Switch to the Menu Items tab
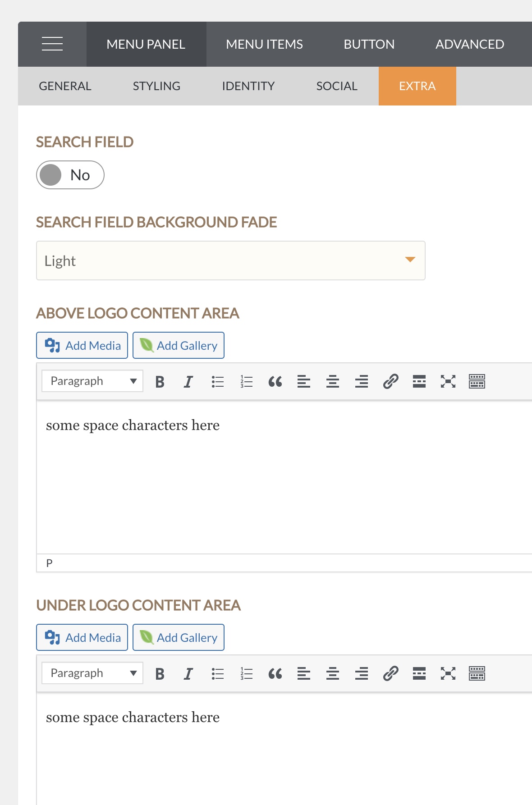 264,44
